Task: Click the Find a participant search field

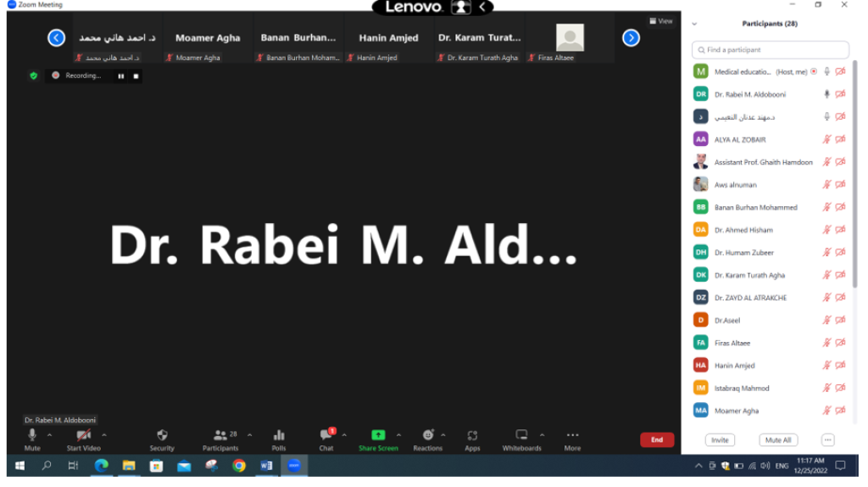Action: coord(771,50)
